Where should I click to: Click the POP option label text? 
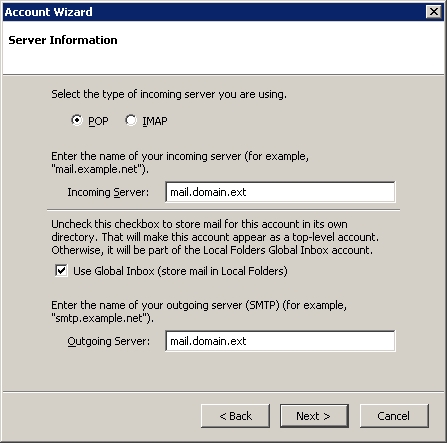tap(98, 121)
